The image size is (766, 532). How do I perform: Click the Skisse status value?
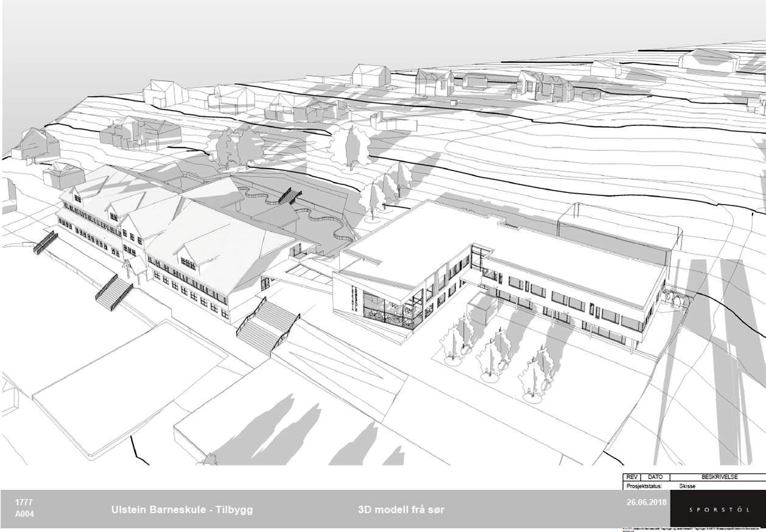tap(687, 486)
